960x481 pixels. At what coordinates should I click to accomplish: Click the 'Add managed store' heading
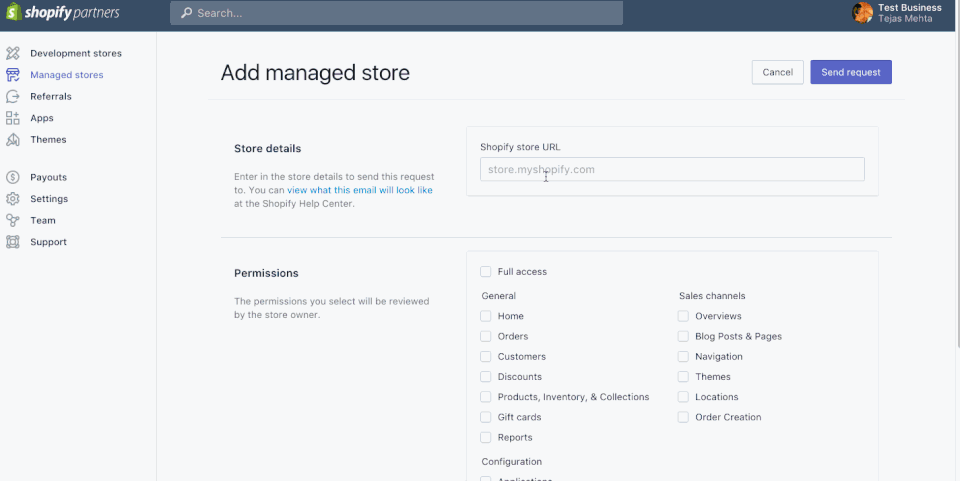tap(315, 73)
